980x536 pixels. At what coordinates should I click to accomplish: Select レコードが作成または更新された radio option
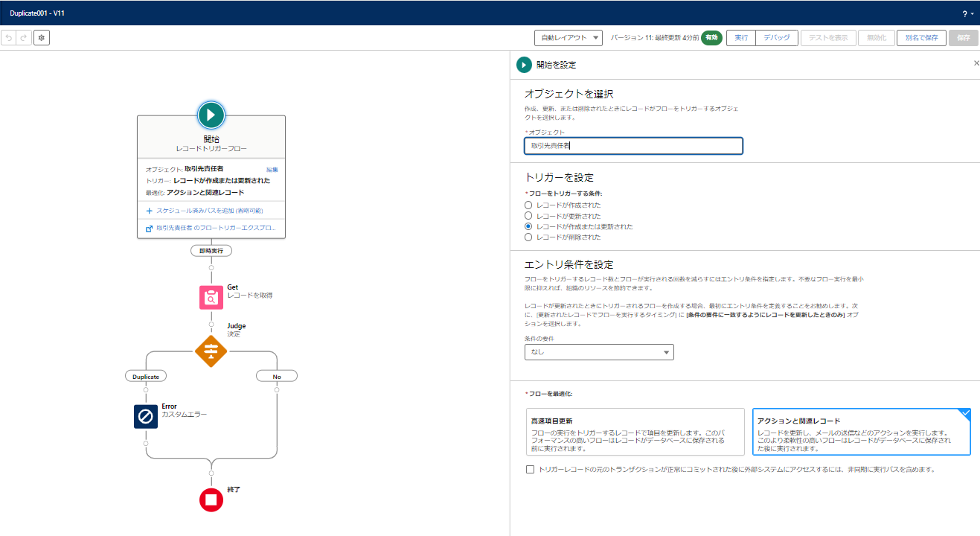528,226
